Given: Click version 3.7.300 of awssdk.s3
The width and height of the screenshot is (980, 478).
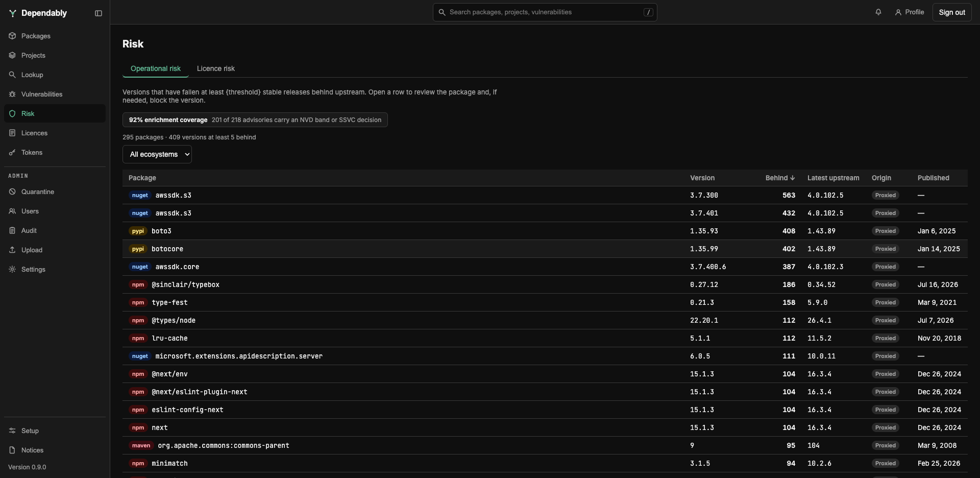Looking at the screenshot, I should (704, 195).
